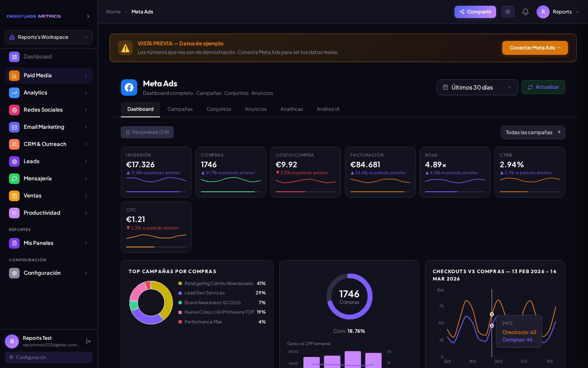The height and width of the screenshot is (368, 588).
Task: Click the CTR% 2.94% metric card
Action: point(530,172)
